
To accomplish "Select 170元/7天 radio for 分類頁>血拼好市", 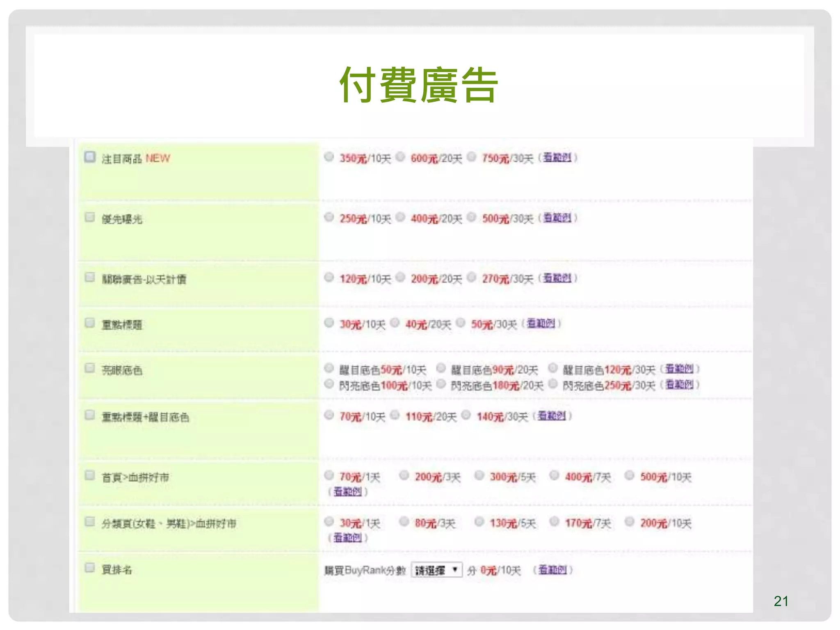I will pyautogui.click(x=554, y=522).
